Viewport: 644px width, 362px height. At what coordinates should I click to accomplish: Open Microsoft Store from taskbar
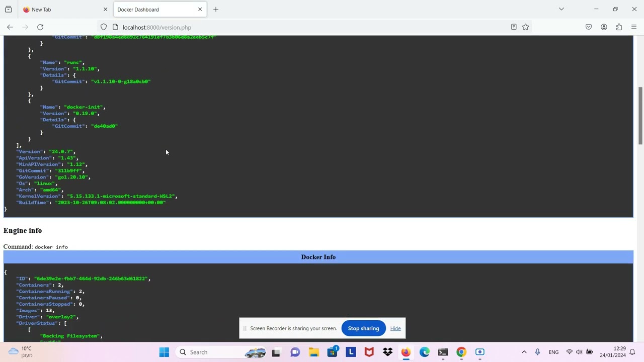tap(333, 352)
